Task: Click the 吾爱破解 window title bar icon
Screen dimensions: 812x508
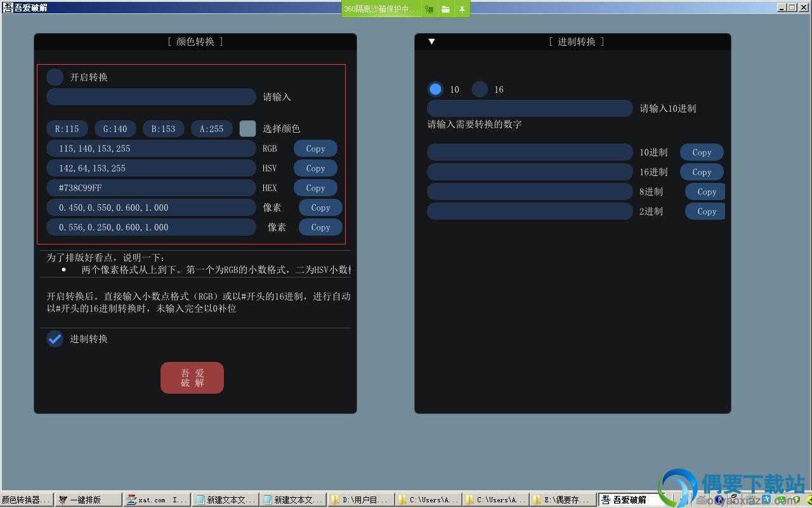Action: pos(8,8)
